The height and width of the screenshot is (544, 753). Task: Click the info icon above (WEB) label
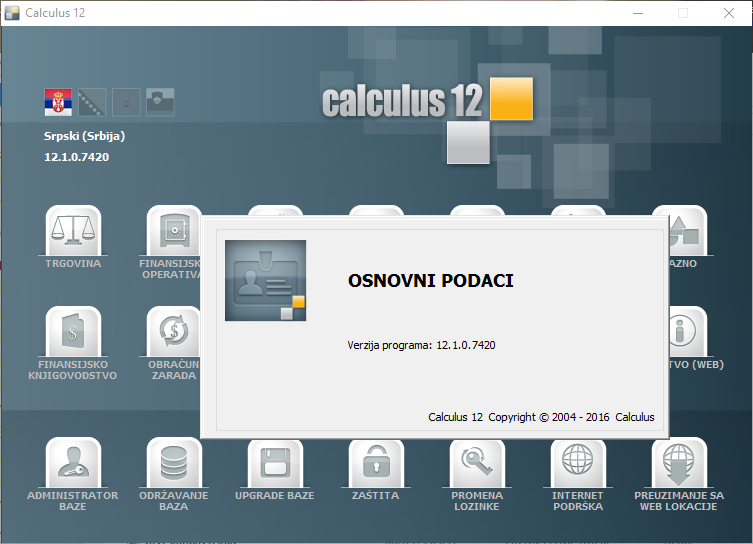click(688, 332)
